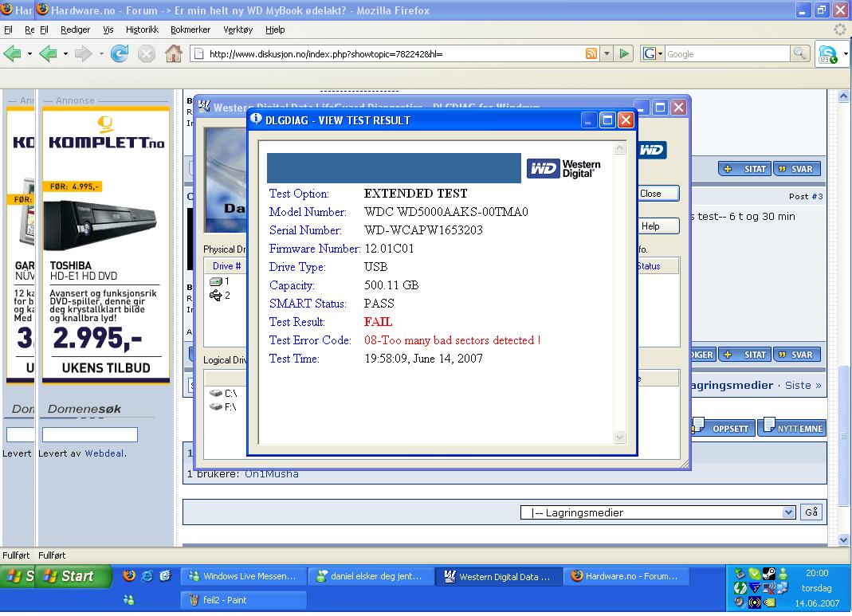
Task: Click the greyed stop loading button
Action: pos(146,53)
